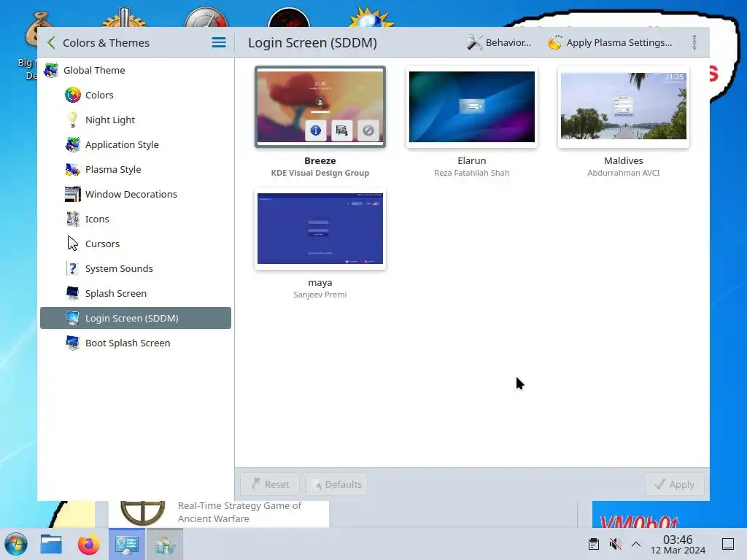
Task: Click the muted volume tray icon
Action: point(615,544)
